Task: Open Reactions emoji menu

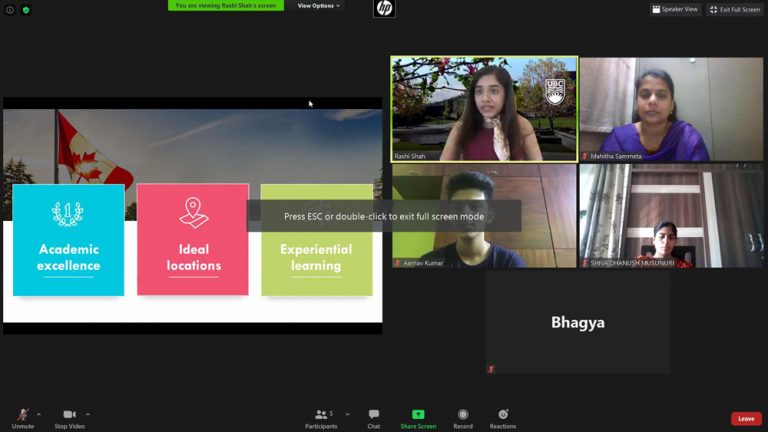Action: point(502,416)
